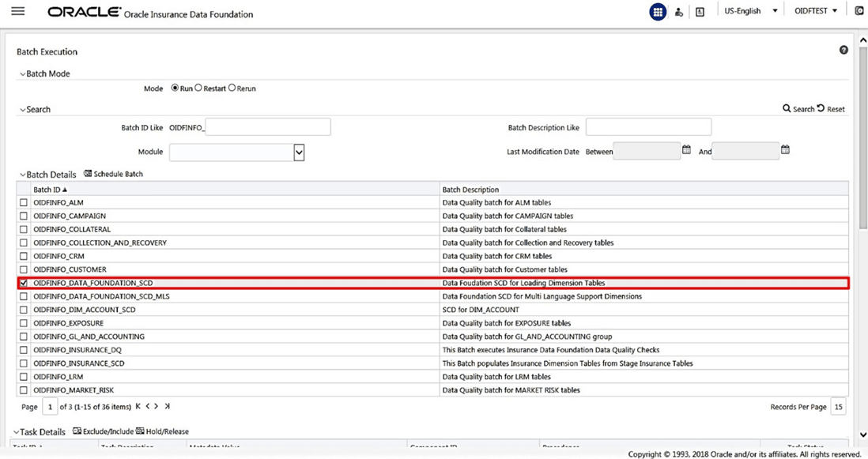Viewport: 868px width, 459px height.
Task: Click the Between date input field
Action: (647, 151)
